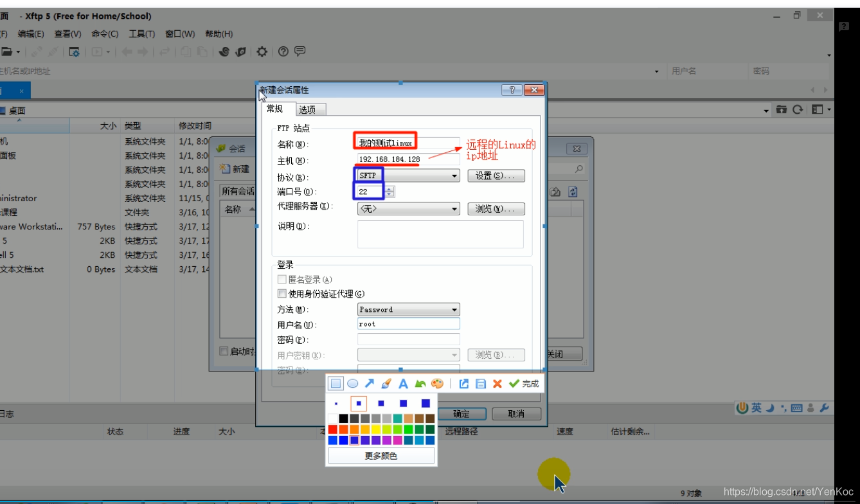The width and height of the screenshot is (860, 504).
Task: Choose the smallest line thickness dot
Action: [336, 404]
